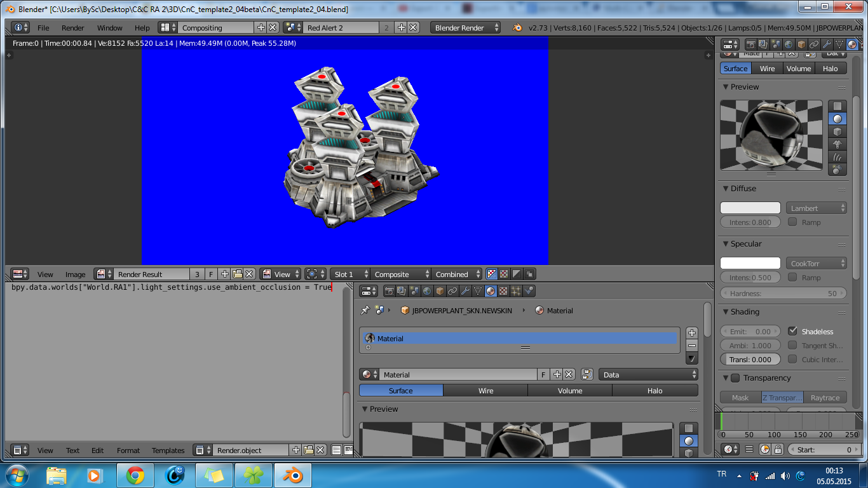Open the File menu
Screen dimensions: 868x488
click(43, 28)
